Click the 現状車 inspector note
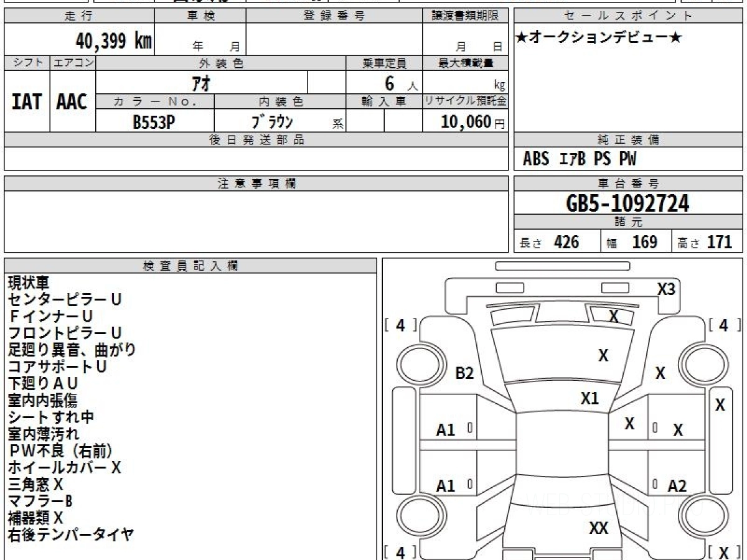This screenshot has height=560, width=747. click(28, 283)
